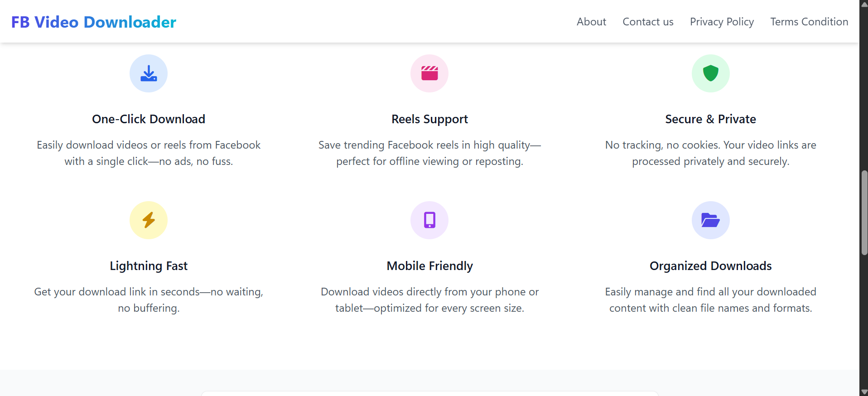Viewport: 868px width, 396px height.
Task: Click the page's vertical scrollbar thumb
Action: [864, 213]
